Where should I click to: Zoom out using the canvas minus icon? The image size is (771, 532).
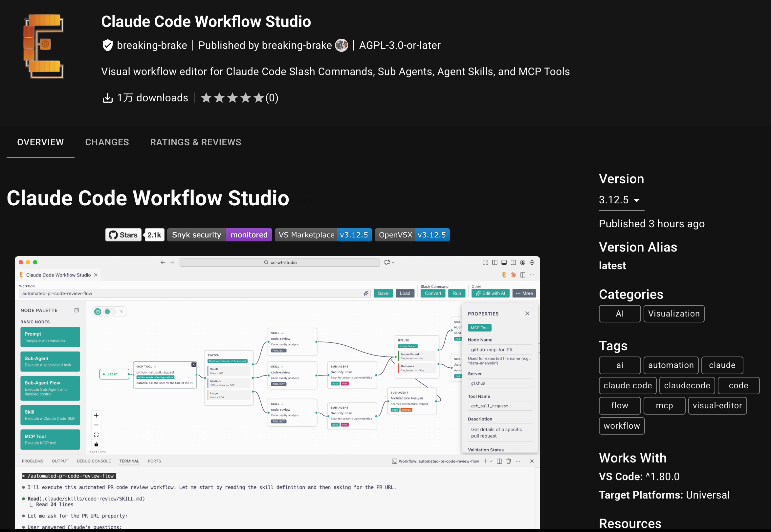tap(96, 425)
